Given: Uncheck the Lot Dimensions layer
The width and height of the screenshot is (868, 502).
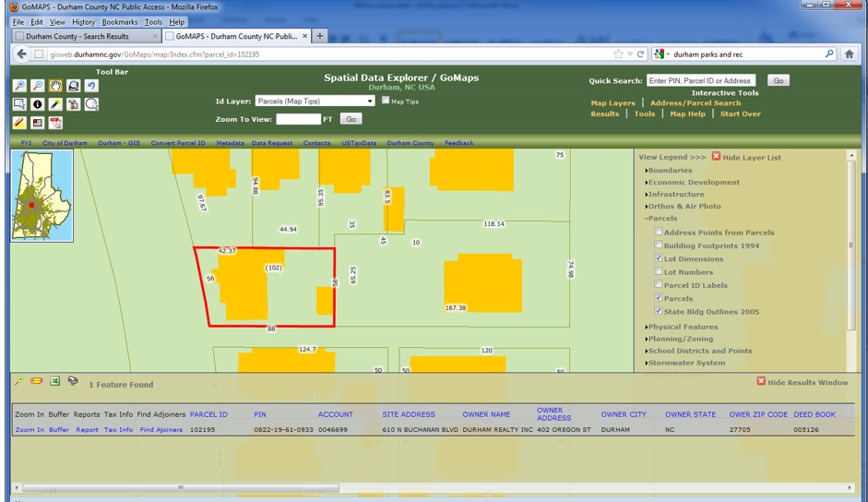Looking at the screenshot, I should coord(659,258).
